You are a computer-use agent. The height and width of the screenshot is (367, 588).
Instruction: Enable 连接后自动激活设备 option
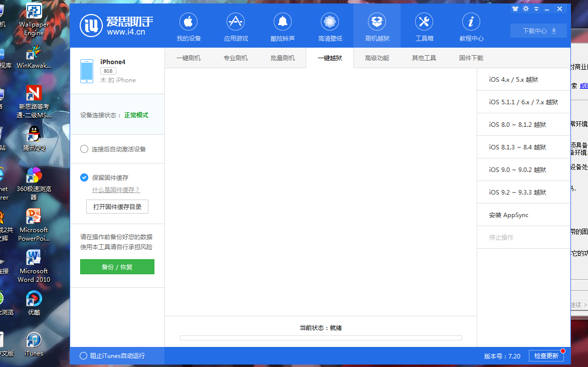tap(84, 149)
